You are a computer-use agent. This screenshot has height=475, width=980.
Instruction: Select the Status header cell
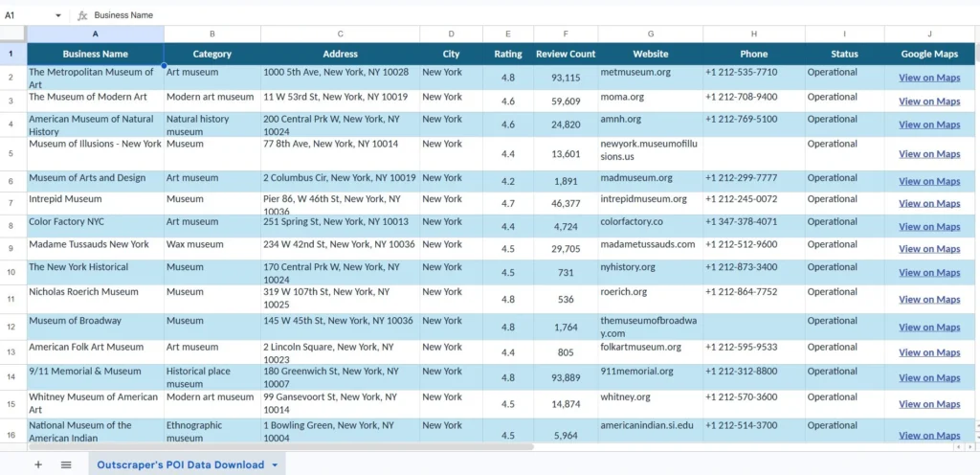coord(844,54)
